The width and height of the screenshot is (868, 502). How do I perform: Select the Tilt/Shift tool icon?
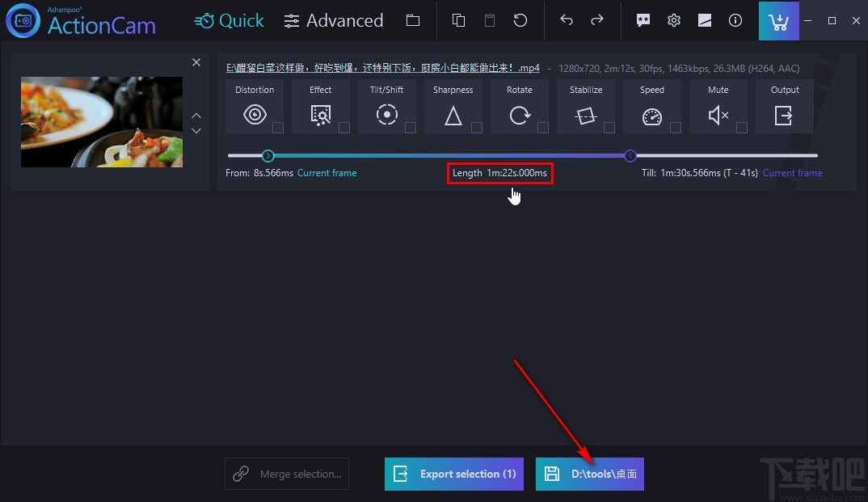pos(387,115)
